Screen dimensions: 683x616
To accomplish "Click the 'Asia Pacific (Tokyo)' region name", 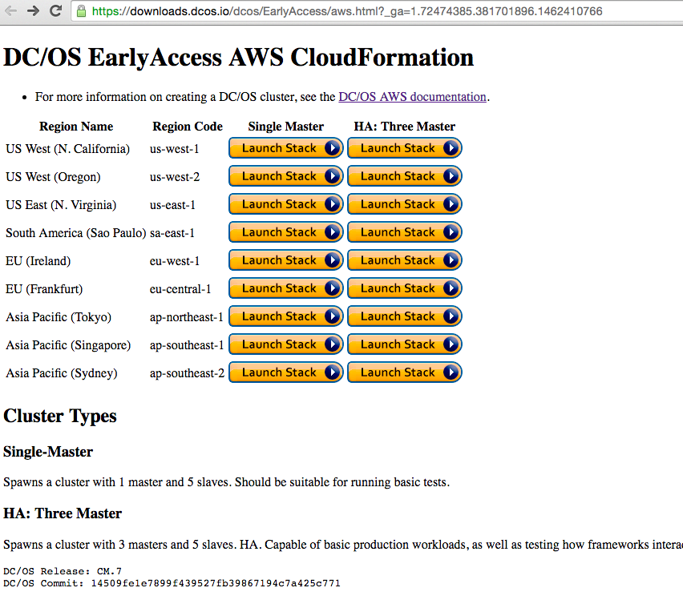I will [59, 317].
